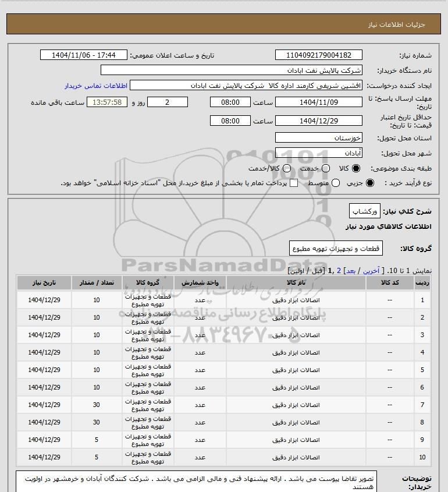Click the remaining time countdown 13:57:58
The height and width of the screenshot is (492, 448).
107,102
